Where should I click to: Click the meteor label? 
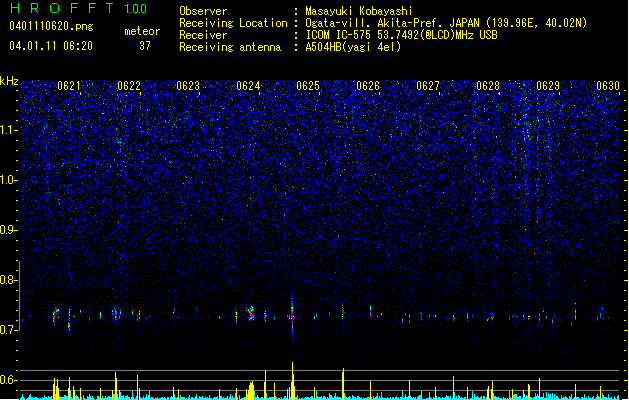point(142,31)
